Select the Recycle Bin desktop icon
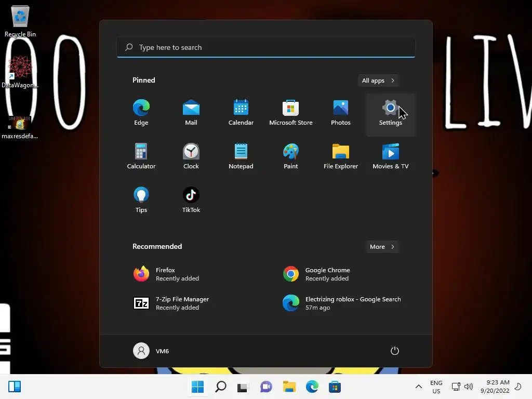The image size is (532, 399). point(20,21)
